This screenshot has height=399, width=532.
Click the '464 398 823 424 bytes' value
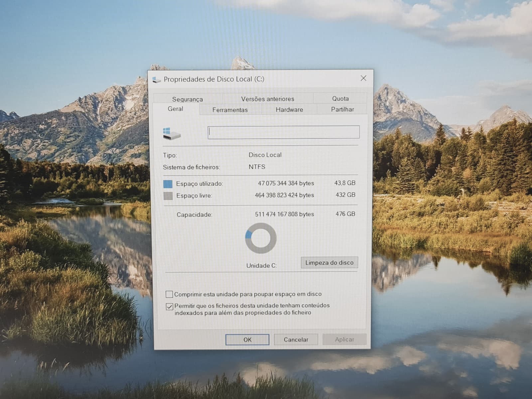coord(284,195)
